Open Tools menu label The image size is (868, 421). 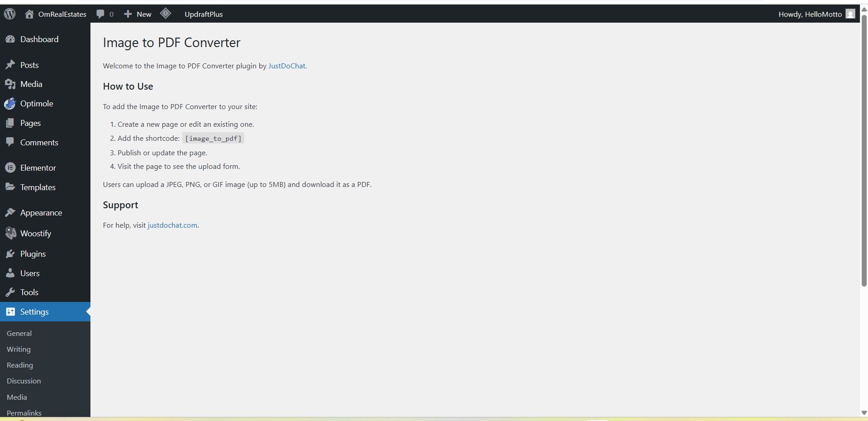[x=29, y=292]
